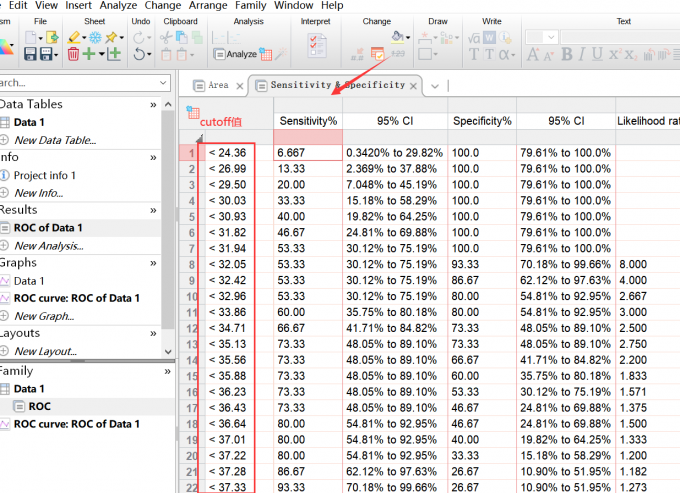Screen dimensions: 680x493
Task: Click the Italic I text icon
Action: pos(582,54)
